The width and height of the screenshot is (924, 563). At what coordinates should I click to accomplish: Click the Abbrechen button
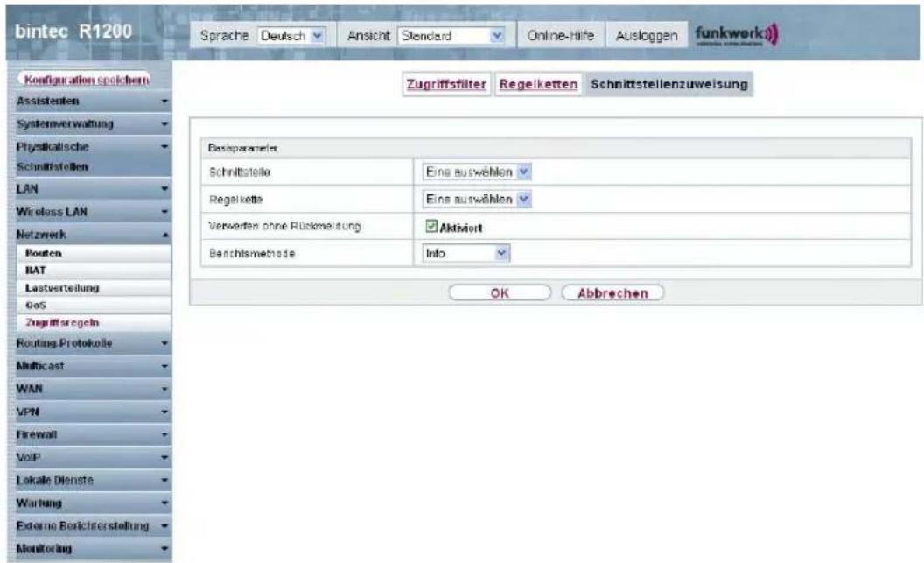tap(612, 293)
